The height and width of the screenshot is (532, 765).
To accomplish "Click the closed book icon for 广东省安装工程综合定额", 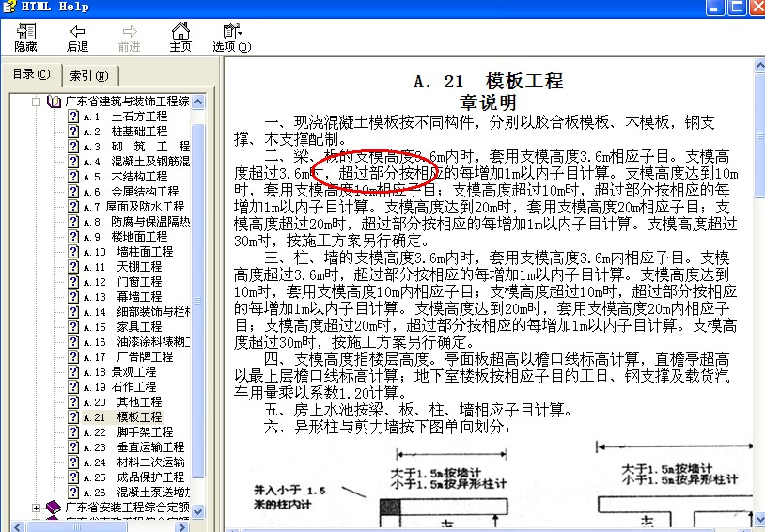I will click(x=54, y=508).
